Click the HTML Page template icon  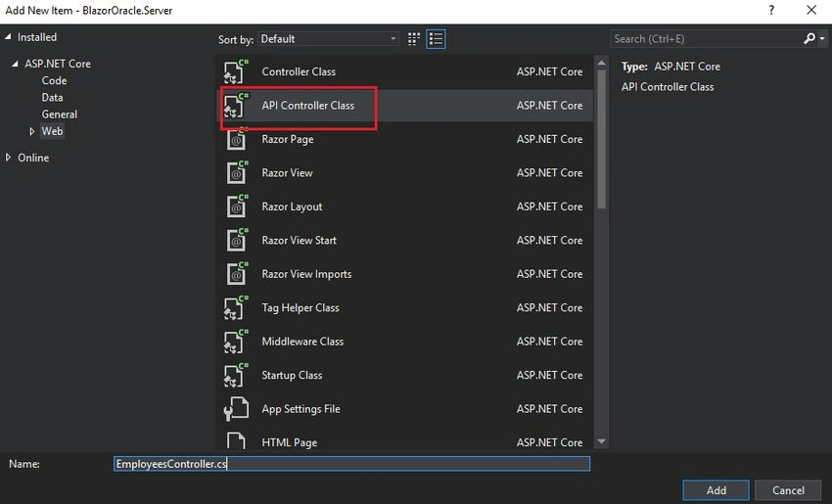236,441
